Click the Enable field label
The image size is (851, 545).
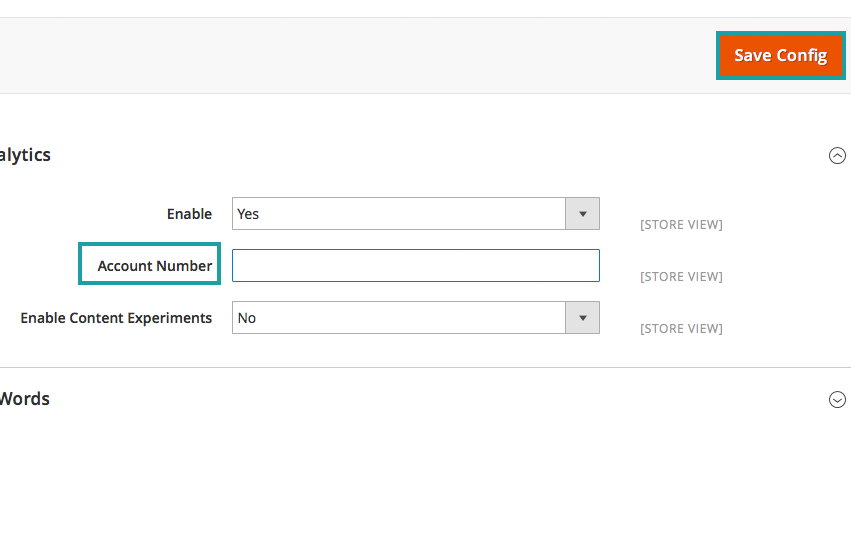coord(189,214)
